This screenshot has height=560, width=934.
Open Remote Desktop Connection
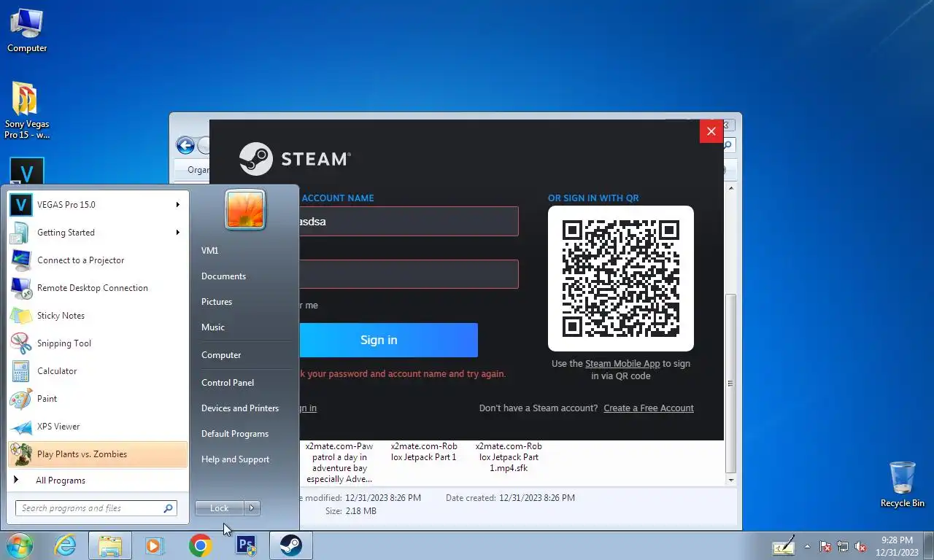point(97,288)
